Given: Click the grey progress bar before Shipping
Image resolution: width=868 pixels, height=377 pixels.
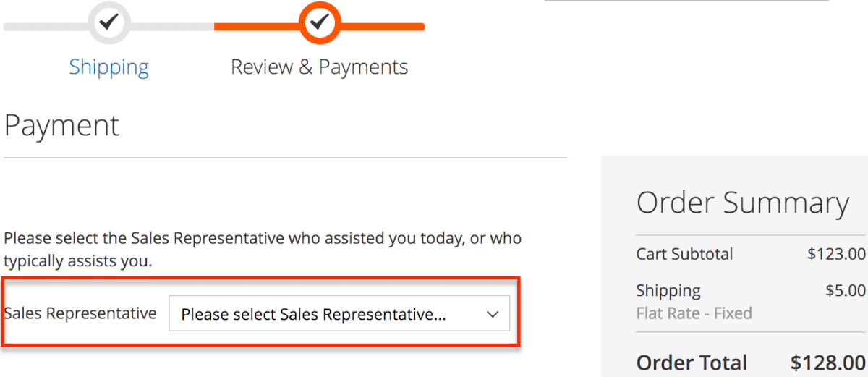Looking at the screenshot, I should pos(45,27).
